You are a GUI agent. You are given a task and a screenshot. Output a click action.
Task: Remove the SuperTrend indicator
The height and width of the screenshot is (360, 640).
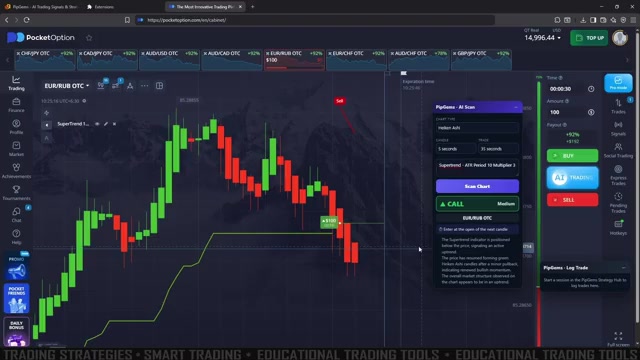pos(114,124)
